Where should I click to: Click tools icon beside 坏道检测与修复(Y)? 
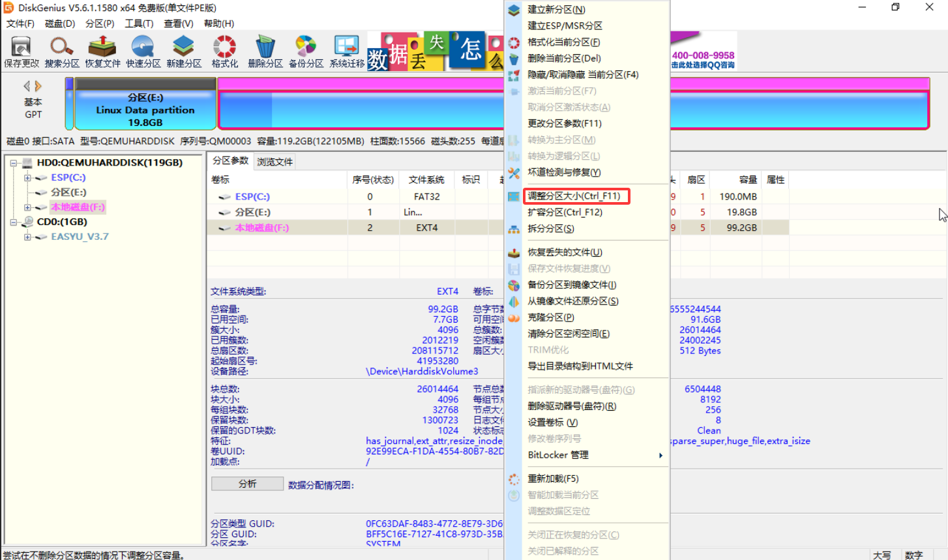click(x=514, y=173)
